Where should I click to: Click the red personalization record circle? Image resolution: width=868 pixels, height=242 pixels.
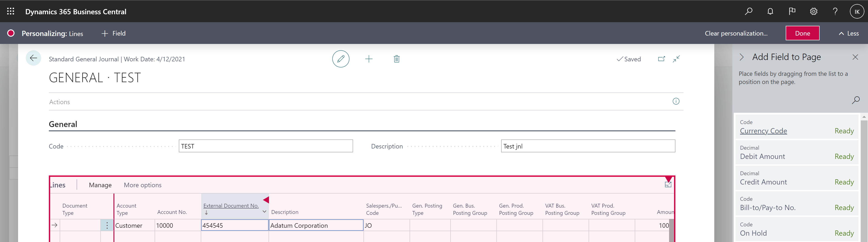tap(11, 33)
